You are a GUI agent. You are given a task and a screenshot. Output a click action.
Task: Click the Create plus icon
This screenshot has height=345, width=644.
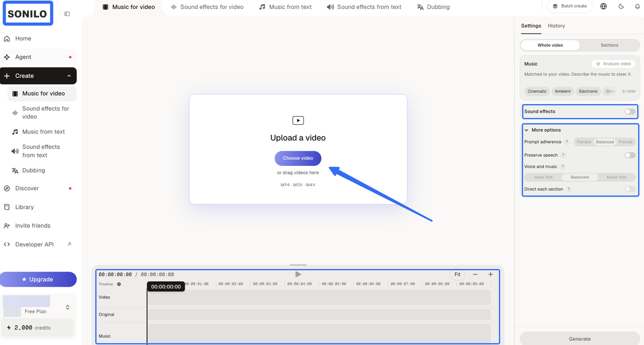(x=7, y=76)
